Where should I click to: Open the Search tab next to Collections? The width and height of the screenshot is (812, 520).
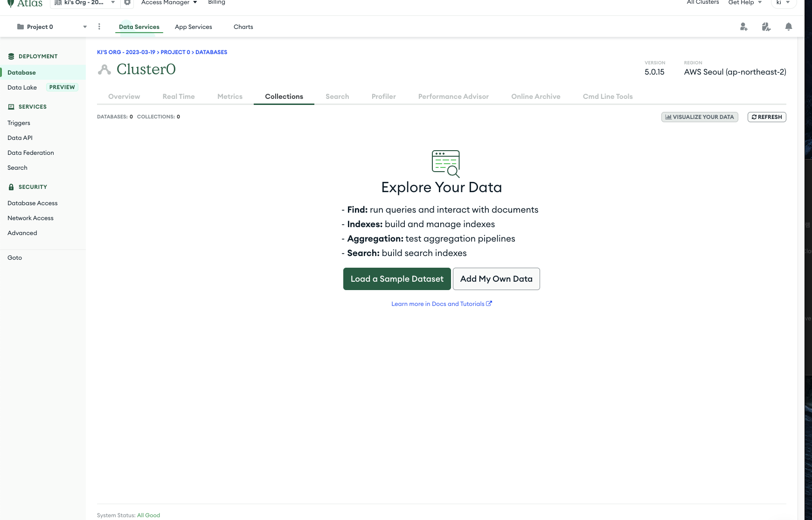click(x=337, y=97)
